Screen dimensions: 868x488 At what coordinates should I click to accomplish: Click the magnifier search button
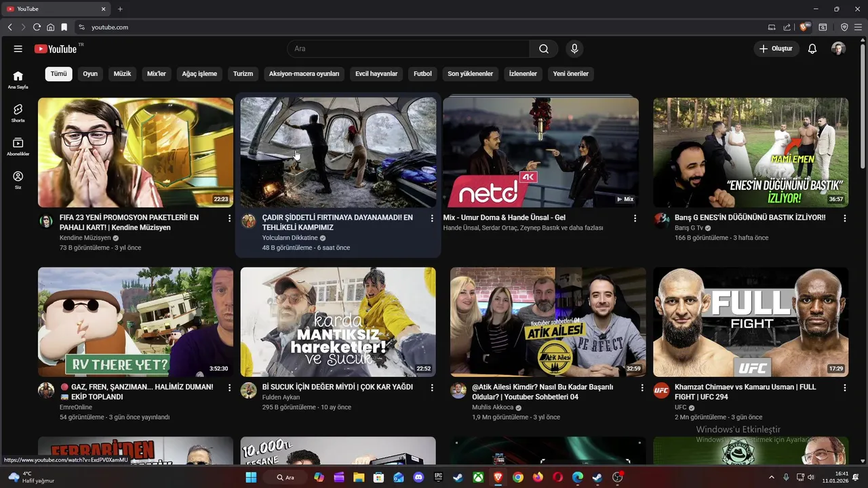(544, 49)
